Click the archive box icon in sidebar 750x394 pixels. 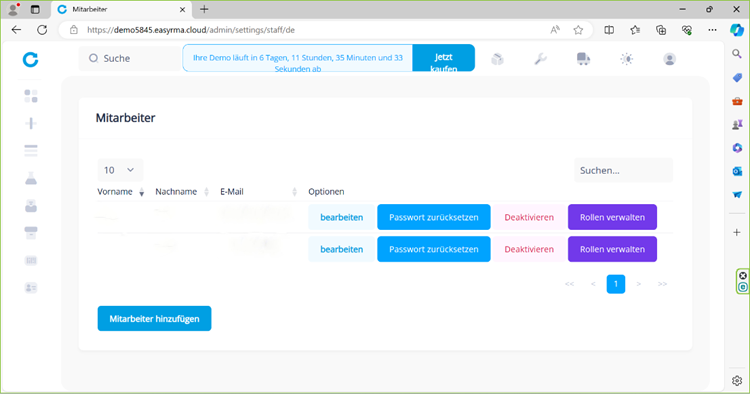tap(31, 233)
